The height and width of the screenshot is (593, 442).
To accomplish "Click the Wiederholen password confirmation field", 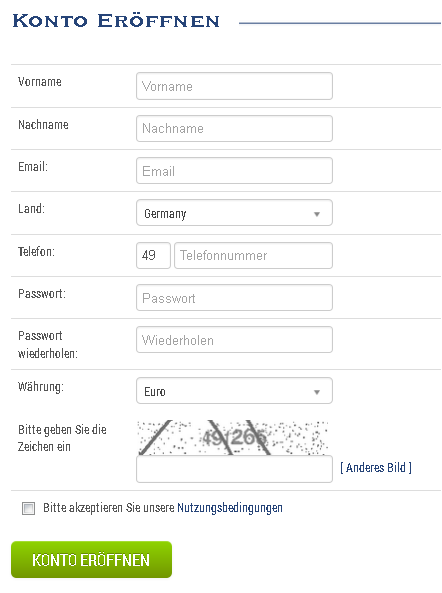I will 234,340.
